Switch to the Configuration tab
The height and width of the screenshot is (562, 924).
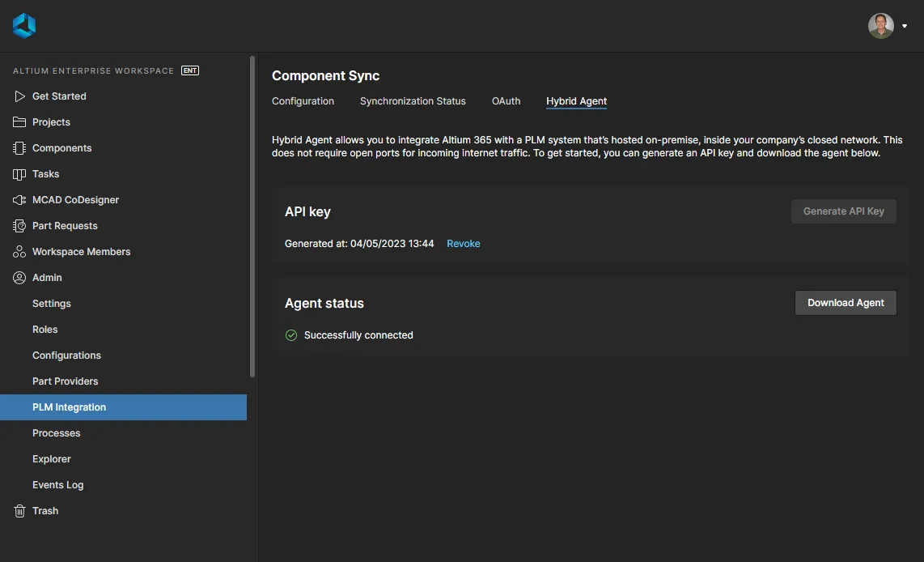303,101
